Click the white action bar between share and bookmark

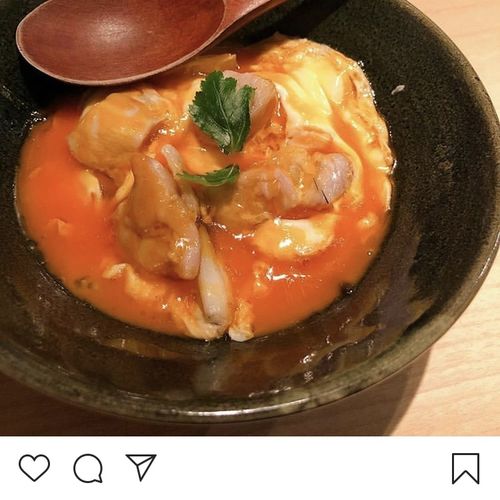pyautogui.click(x=303, y=468)
